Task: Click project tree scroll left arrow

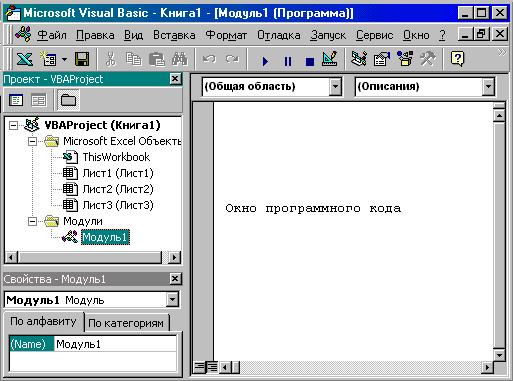Action: tap(12, 257)
